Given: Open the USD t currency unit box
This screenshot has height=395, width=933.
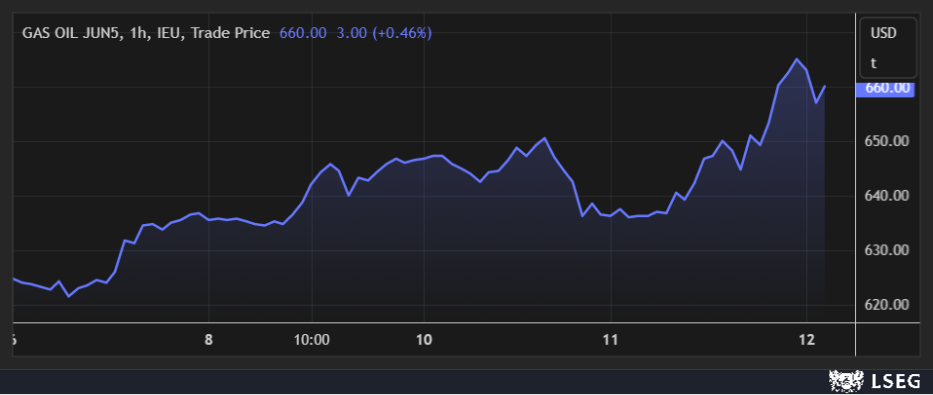Looking at the screenshot, I should (x=888, y=48).
